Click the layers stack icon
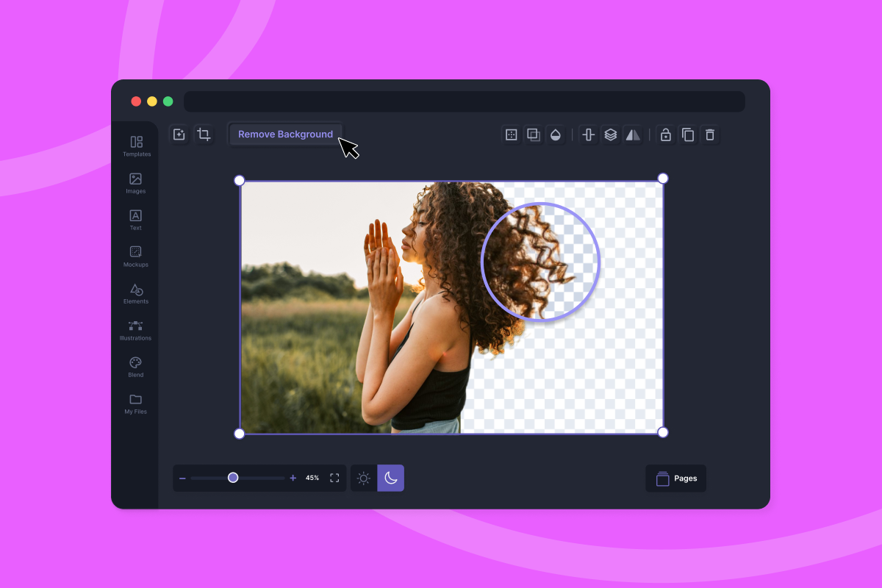Image resolution: width=882 pixels, height=588 pixels. pos(610,135)
